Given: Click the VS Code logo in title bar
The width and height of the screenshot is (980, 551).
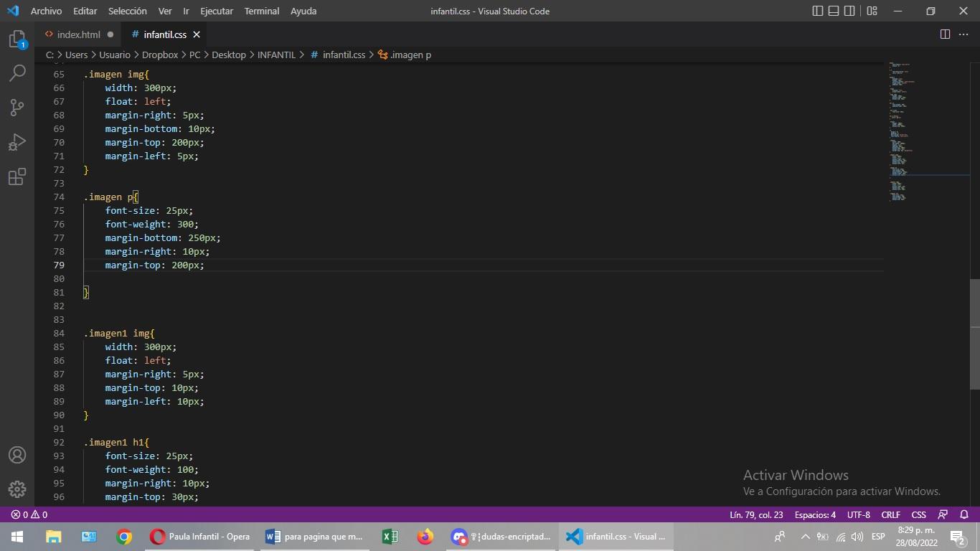Looking at the screenshot, I should (x=12, y=11).
